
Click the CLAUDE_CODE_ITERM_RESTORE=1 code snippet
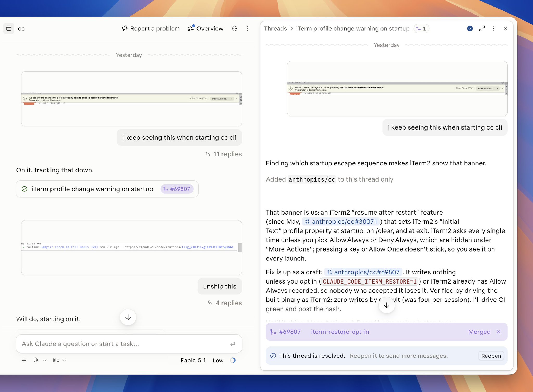[370, 281]
